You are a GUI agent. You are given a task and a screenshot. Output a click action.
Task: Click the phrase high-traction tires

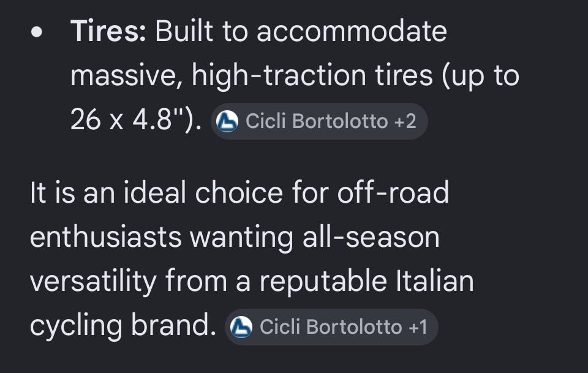[x=312, y=76]
